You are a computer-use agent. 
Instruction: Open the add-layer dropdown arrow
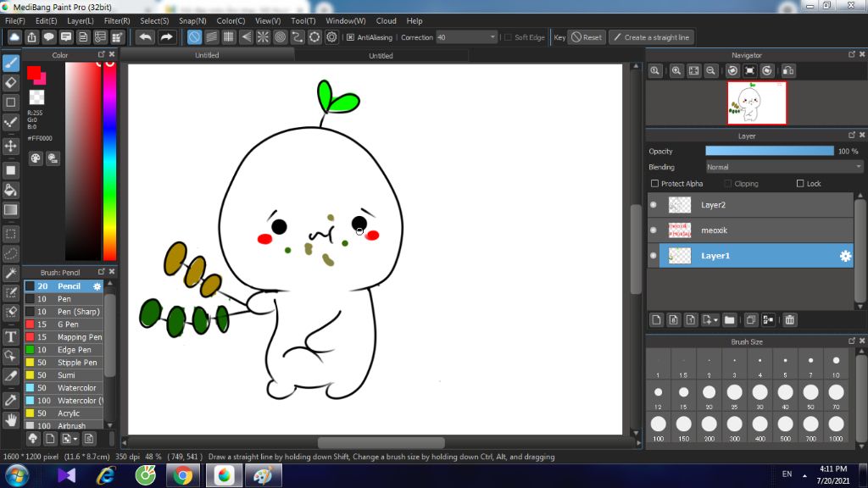[716, 320]
